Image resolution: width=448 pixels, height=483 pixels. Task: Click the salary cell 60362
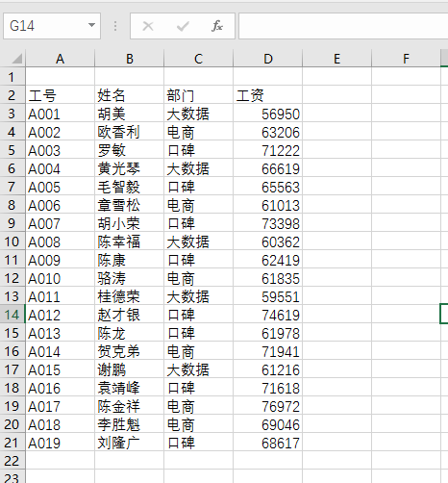[x=268, y=241]
